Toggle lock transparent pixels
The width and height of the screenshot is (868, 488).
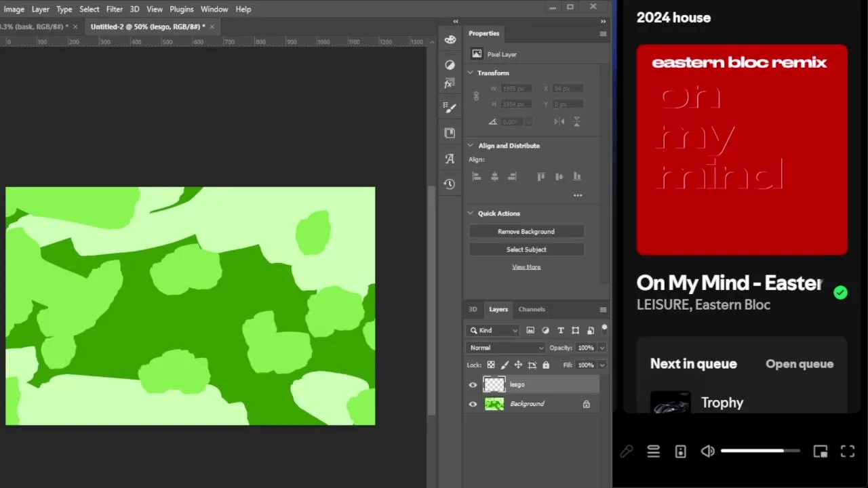(x=491, y=365)
